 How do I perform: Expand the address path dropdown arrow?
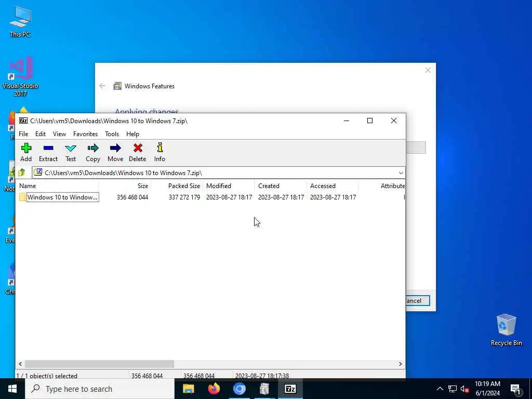[401, 172]
